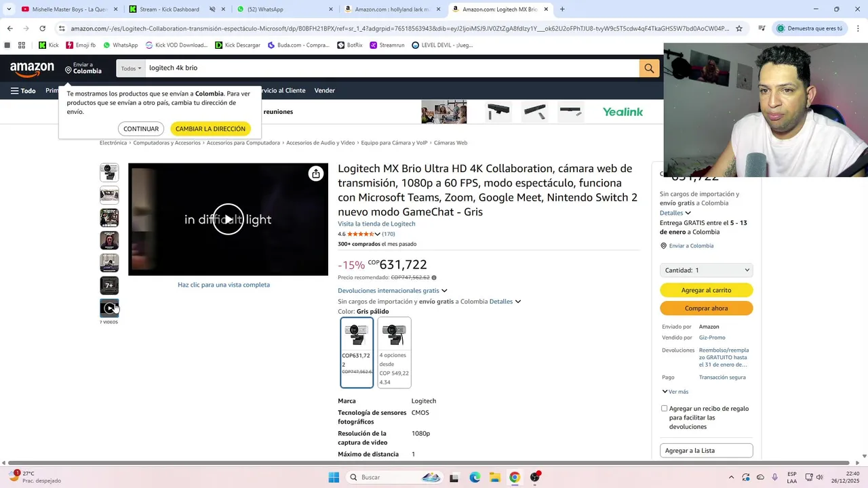Expand Detalles in the buy box

[675, 213]
